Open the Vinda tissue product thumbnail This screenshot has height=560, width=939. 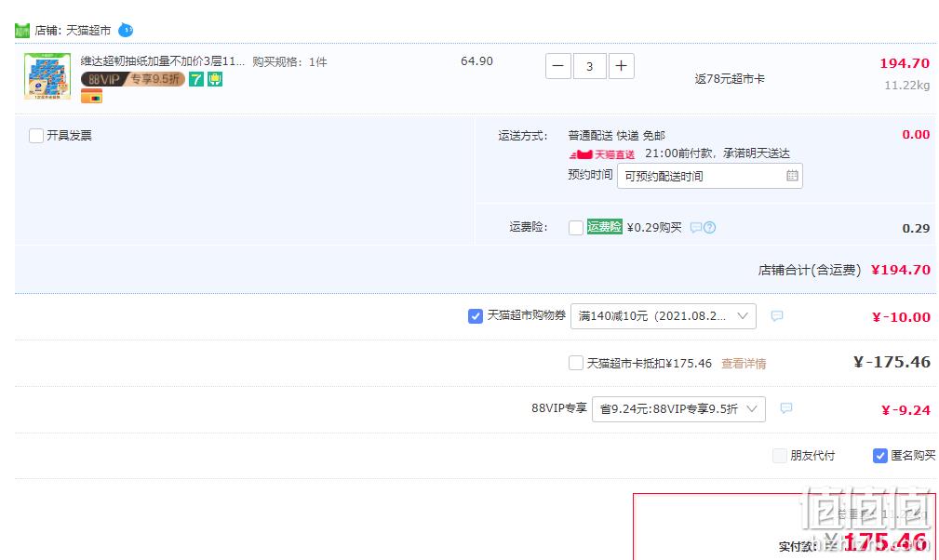tap(47, 76)
